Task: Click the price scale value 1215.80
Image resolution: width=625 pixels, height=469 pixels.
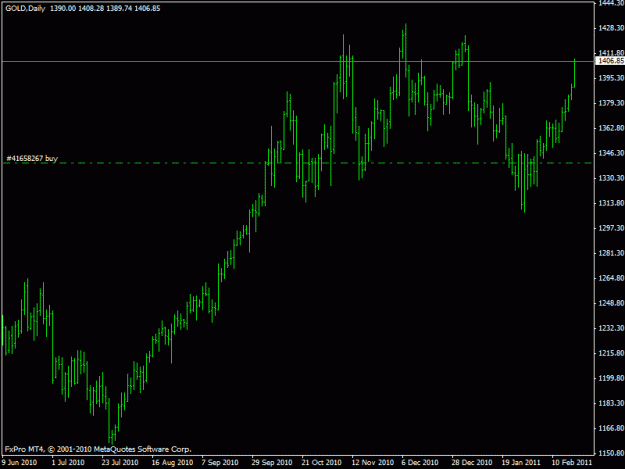Action: tap(611, 353)
